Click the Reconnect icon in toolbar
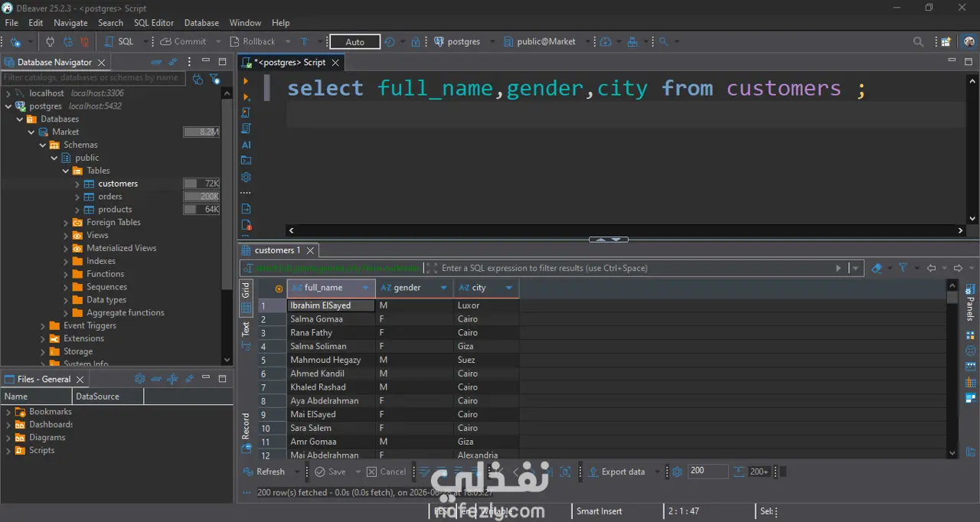This screenshot has height=522, width=980. pos(67,42)
